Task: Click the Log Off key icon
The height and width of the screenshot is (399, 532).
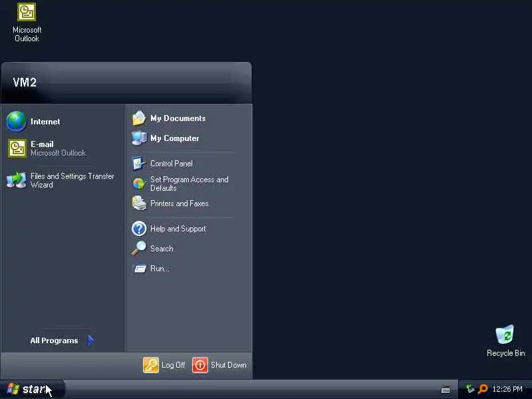Action: 151,365
